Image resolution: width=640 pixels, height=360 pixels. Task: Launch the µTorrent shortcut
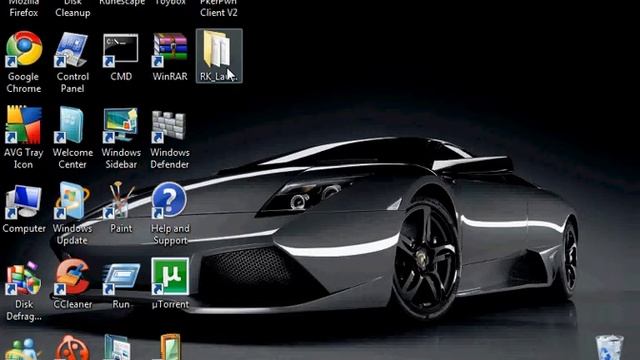(170, 277)
